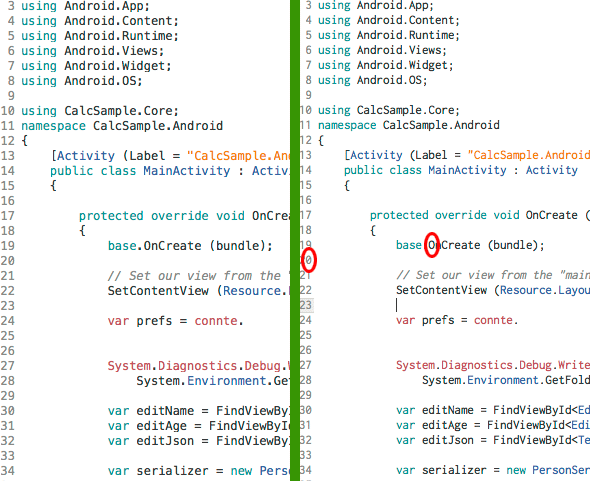The height and width of the screenshot is (481, 590).
Task: Click 'Label' on line 13 in right pane
Action: pyautogui.click(x=431, y=155)
